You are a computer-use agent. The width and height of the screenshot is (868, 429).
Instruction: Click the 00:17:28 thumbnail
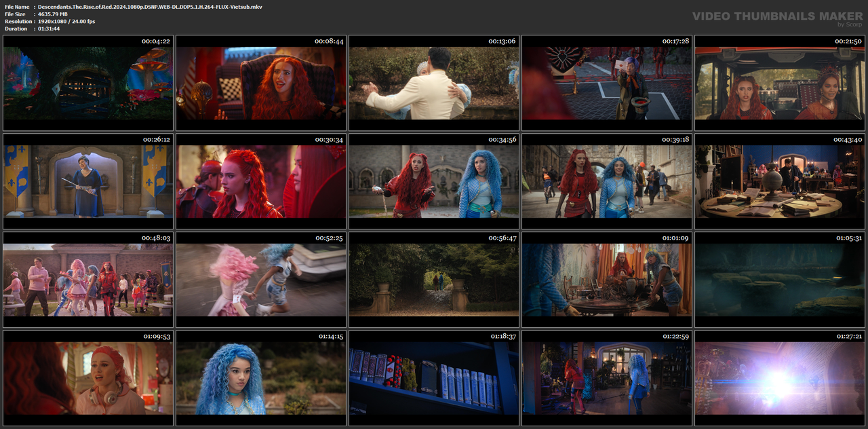click(607, 83)
